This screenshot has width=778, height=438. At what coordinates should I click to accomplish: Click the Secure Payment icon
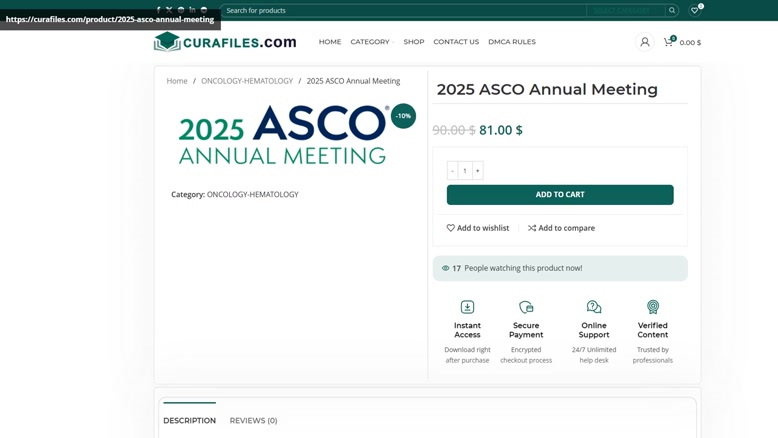[x=526, y=307]
